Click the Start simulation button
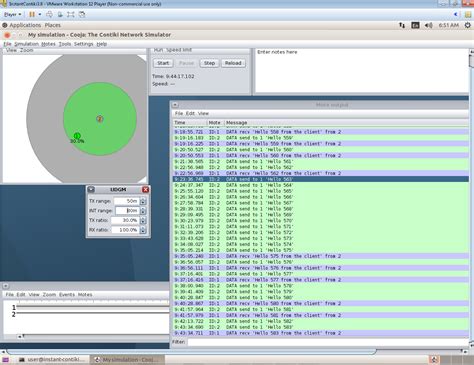The width and height of the screenshot is (474, 365). pyautogui.click(x=163, y=63)
